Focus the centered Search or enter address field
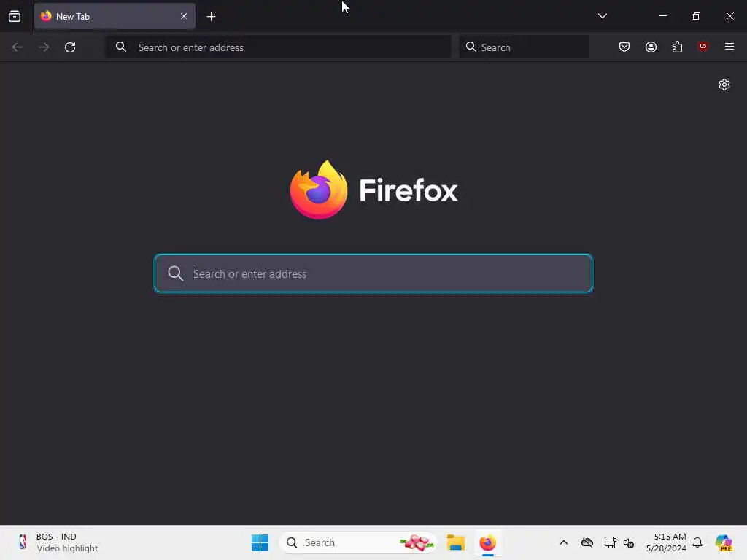The width and height of the screenshot is (747, 560). 373,273
